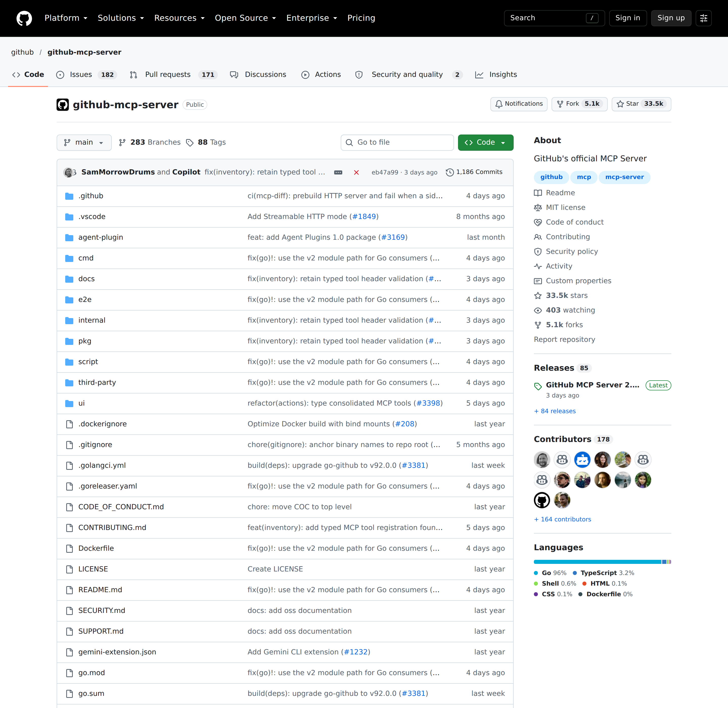728x708 pixels.
Task: Click the Notifications button
Action: coord(519,104)
